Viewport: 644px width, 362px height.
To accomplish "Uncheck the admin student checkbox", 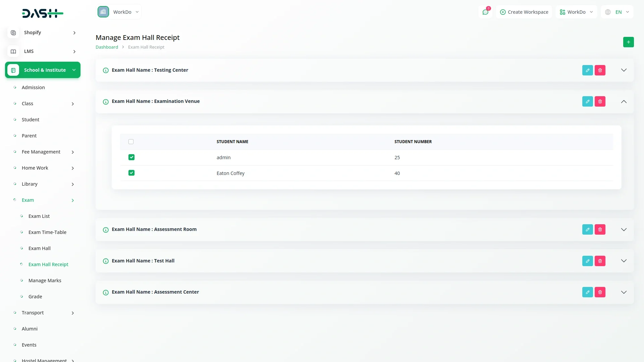I will [x=131, y=158].
